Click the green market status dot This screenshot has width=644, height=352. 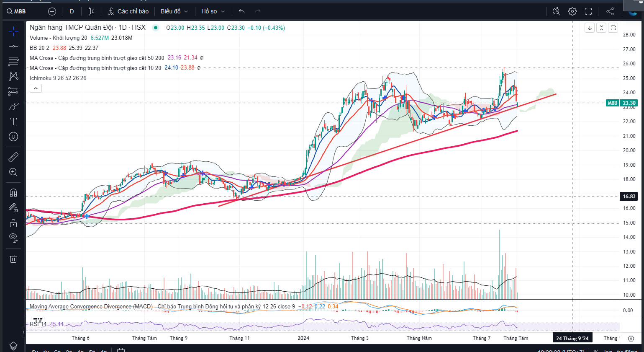[x=156, y=28]
